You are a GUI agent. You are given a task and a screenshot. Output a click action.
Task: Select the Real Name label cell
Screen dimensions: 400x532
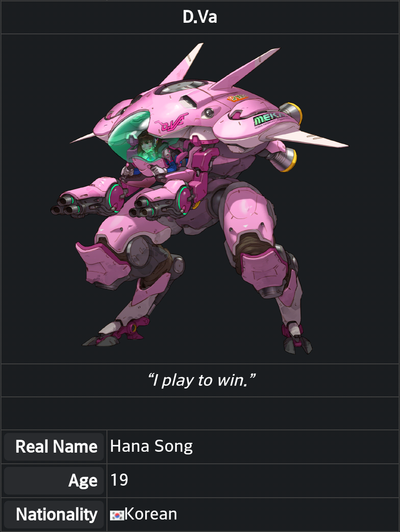point(54,446)
